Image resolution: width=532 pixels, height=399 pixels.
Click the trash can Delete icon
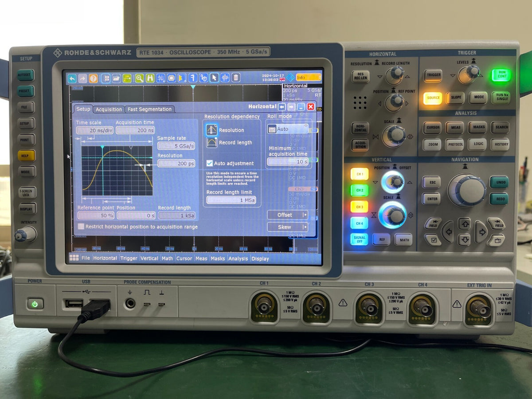tap(236, 78)
